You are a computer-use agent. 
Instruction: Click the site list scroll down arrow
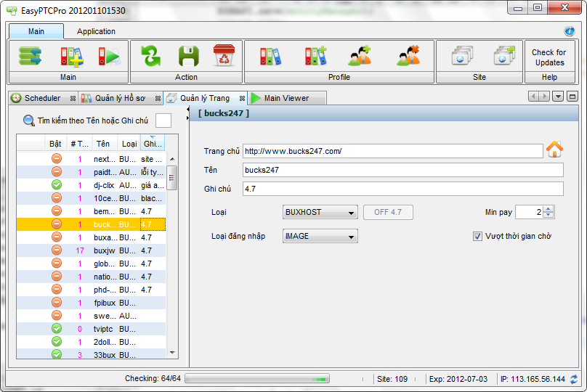click(172, 352)
